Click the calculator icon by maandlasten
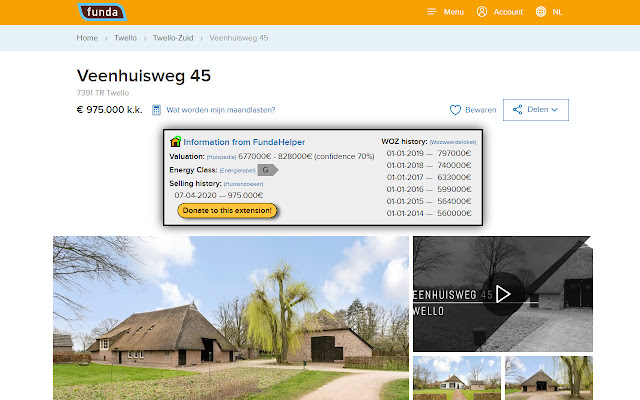This screenshot has height=400, width=640. point(156,110)
